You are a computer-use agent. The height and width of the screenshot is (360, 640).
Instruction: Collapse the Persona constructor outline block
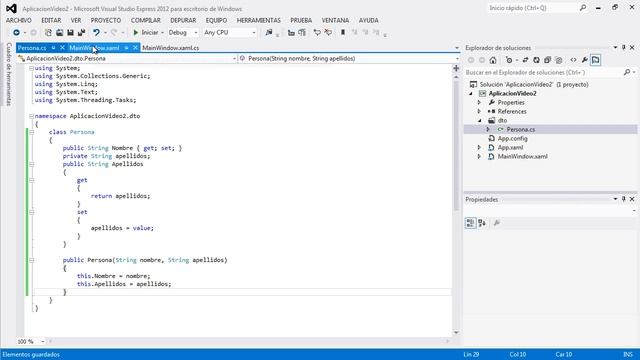pyautogui.click(x=31, y=260)
